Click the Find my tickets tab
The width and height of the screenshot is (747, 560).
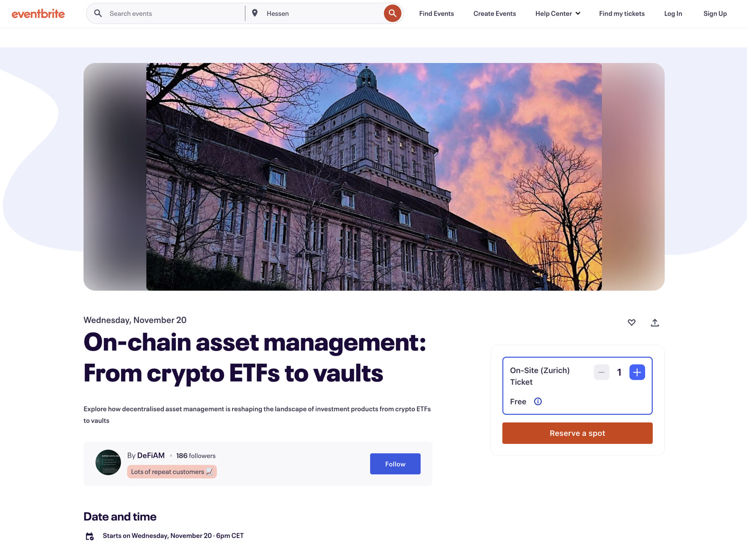point(622,13)
